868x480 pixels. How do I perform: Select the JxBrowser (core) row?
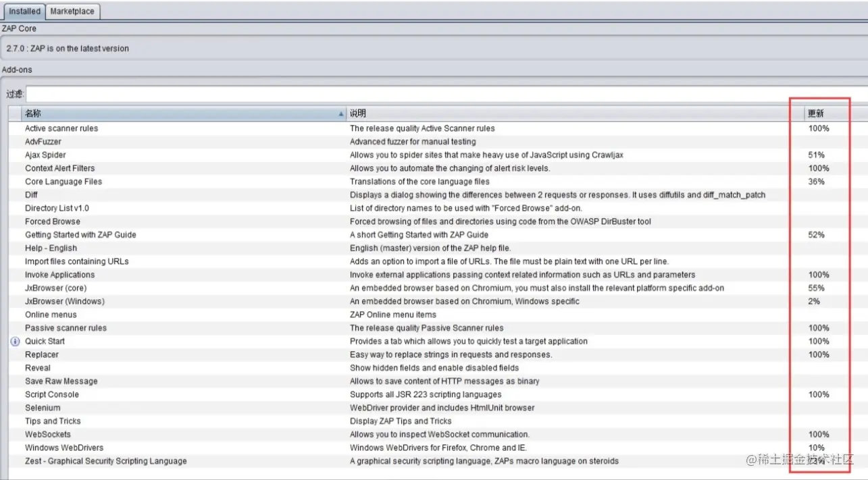438,288
